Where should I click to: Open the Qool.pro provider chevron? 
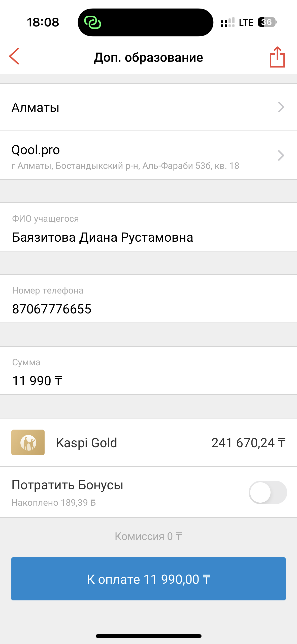pos(281,155)
